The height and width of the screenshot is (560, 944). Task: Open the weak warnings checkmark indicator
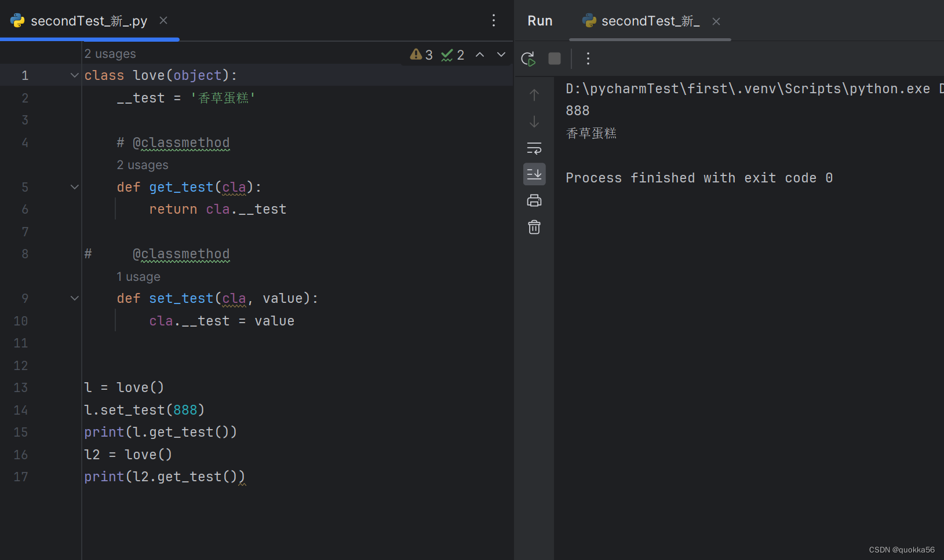click(453, 54)
